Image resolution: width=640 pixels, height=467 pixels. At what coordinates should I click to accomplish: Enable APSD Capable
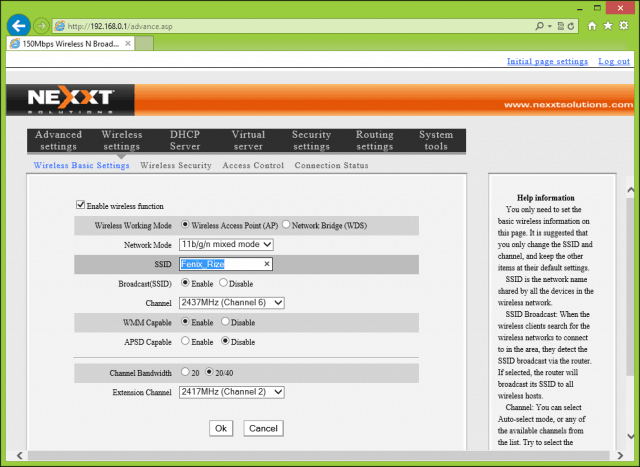tap(185, 341)
